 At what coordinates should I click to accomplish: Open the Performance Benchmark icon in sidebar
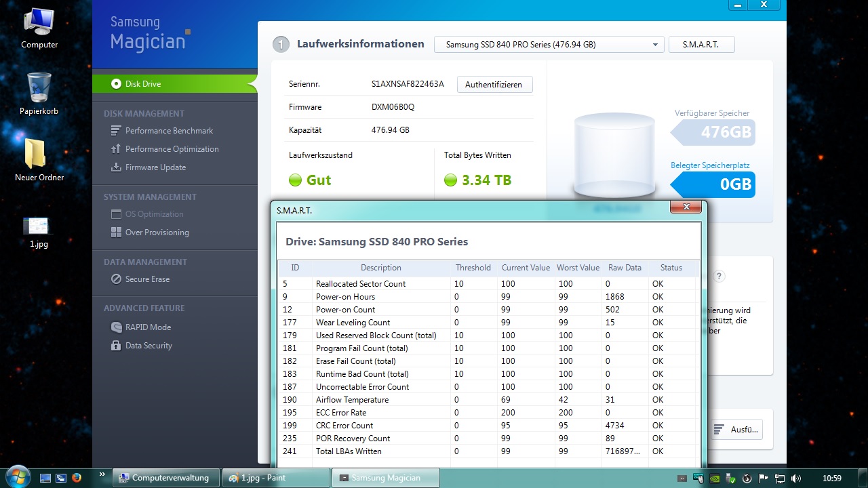pos(115,131)
